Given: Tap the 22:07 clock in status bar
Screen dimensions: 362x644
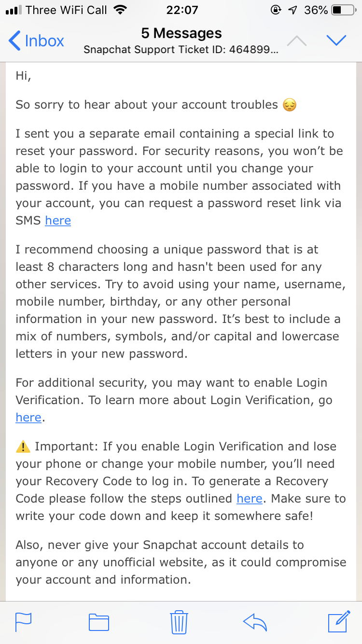Looking at the screenshot, I should click(x=182, y=10).
